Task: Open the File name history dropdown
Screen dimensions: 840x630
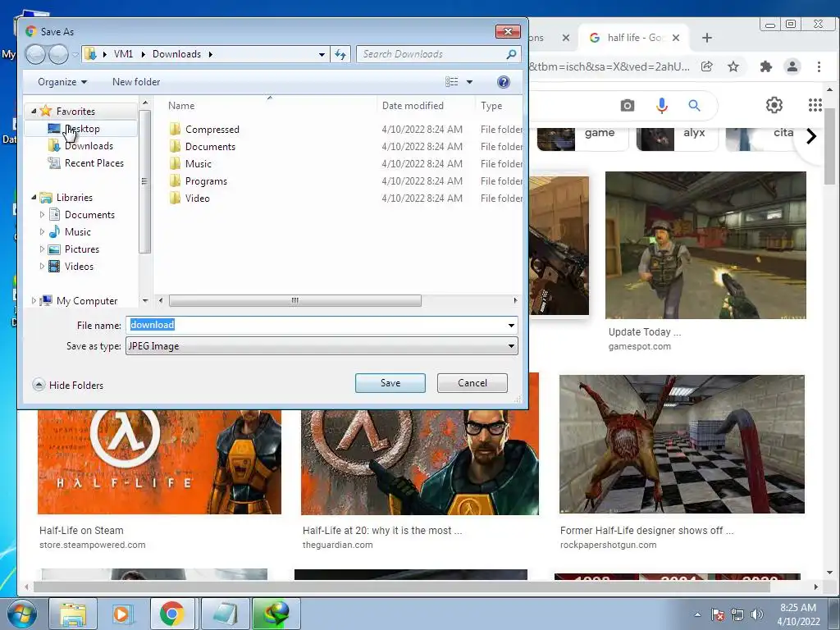Action: tap(512, 325)
